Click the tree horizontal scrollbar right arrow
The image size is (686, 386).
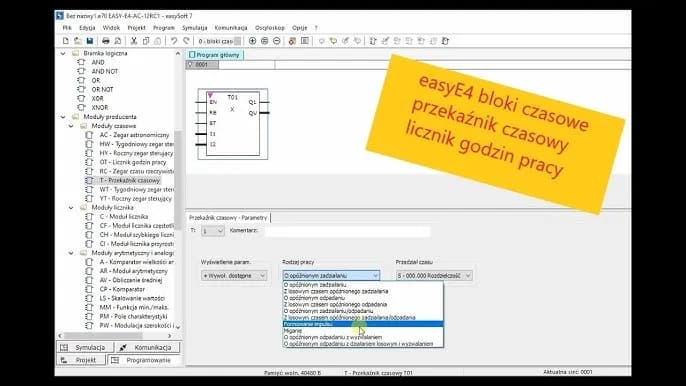[x=170, y=336]
